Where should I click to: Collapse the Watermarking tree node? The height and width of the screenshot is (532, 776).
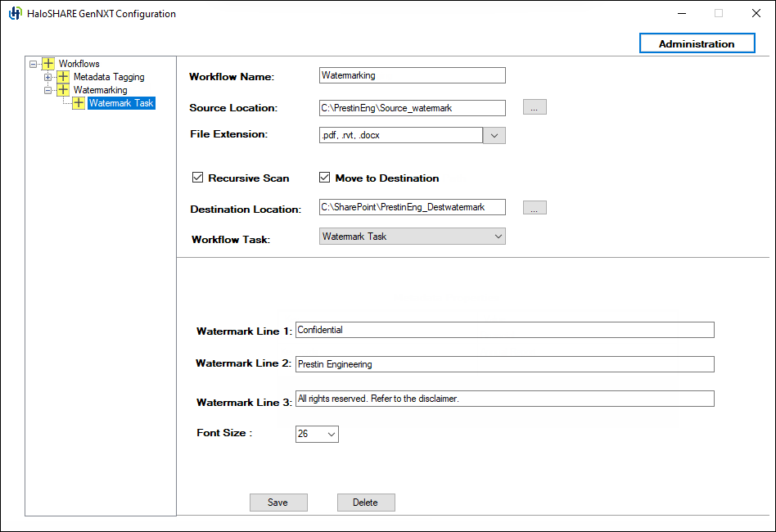click(x=47, y=90)
